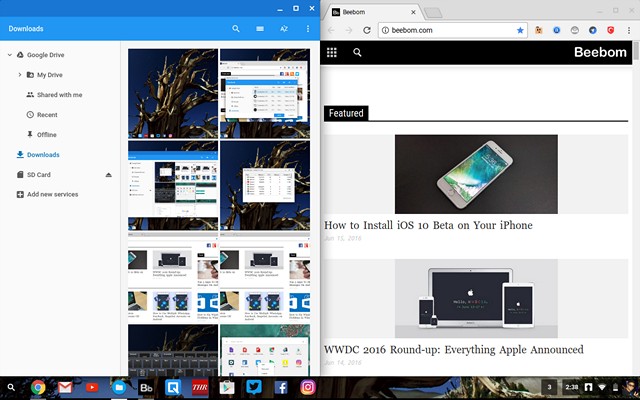The image size is (640, 400).
Task: Click the Featured section label
Action: tap(346, 113)
